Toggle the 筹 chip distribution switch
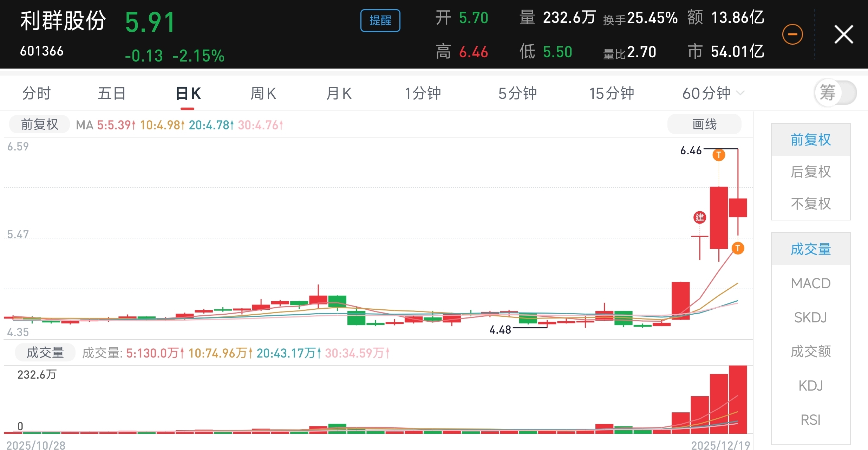 (835, 93)
